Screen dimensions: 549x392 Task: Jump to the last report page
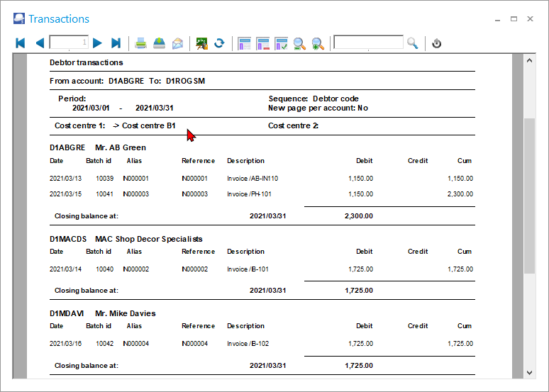click(x=116, y=43)
